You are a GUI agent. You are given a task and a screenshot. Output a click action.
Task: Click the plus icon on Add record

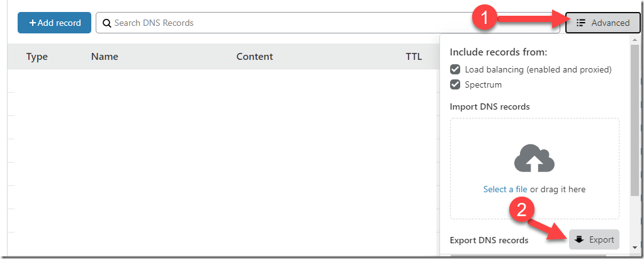[x=32, y=23]
